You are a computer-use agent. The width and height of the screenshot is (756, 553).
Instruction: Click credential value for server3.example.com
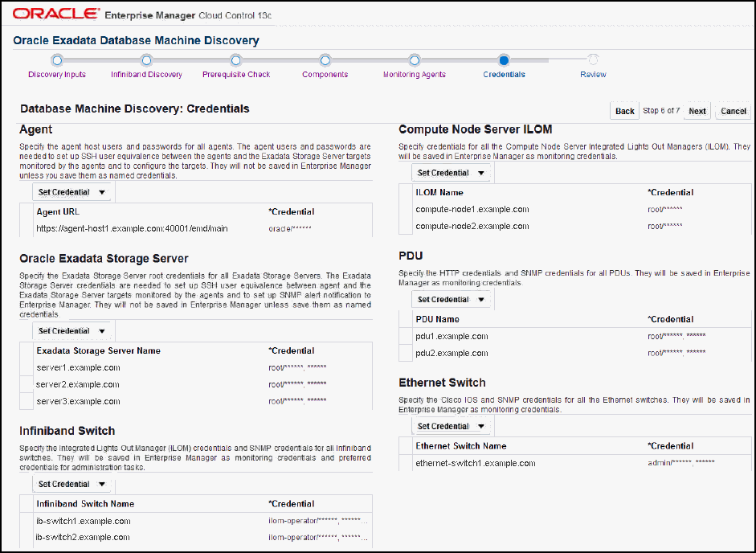coord(297,401)
